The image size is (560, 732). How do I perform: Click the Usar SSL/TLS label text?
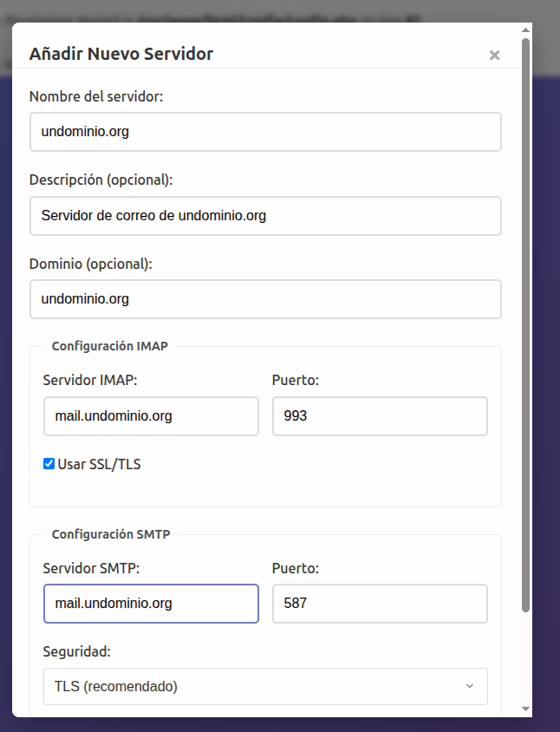[x=99, y=464]
